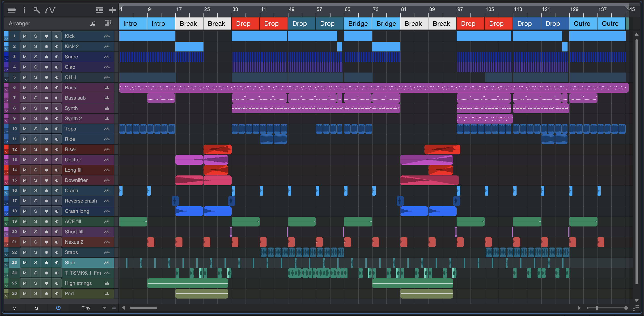Open the track options wrench icon
Viewport: 644px width, 316px height.
click(37, 10)
